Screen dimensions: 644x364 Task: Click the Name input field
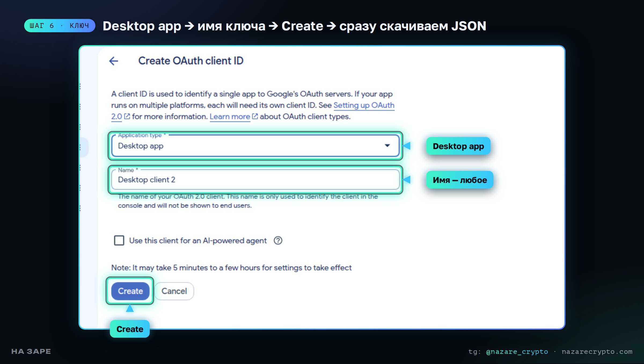tap(255, 179)
